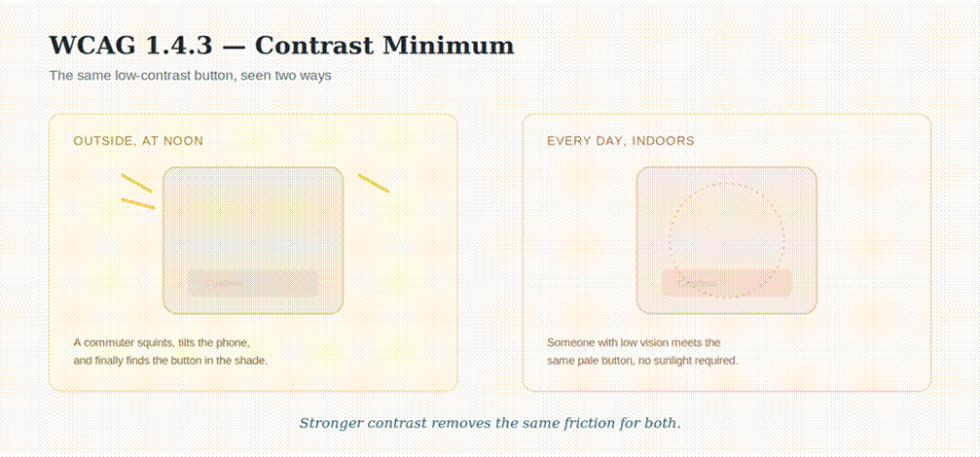Viewport: 980px width, 457px height.
Task: Click the lower-left sunlight glare ray
Action: click(x=137, y=203)
